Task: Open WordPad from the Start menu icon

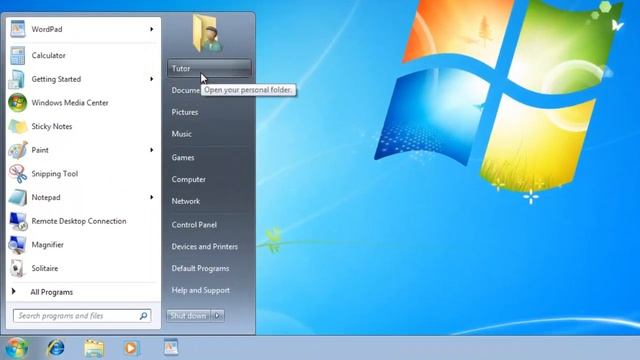Action: (18, 29)
